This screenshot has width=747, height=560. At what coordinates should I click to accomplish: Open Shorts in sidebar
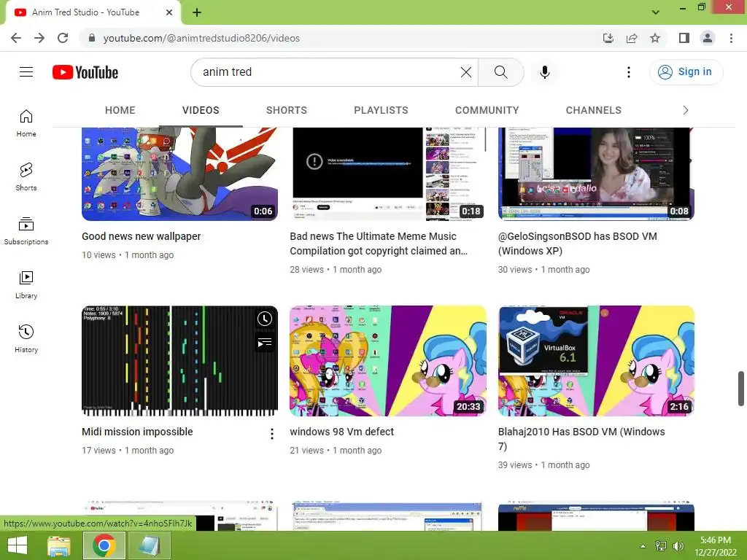pos(26,177)
